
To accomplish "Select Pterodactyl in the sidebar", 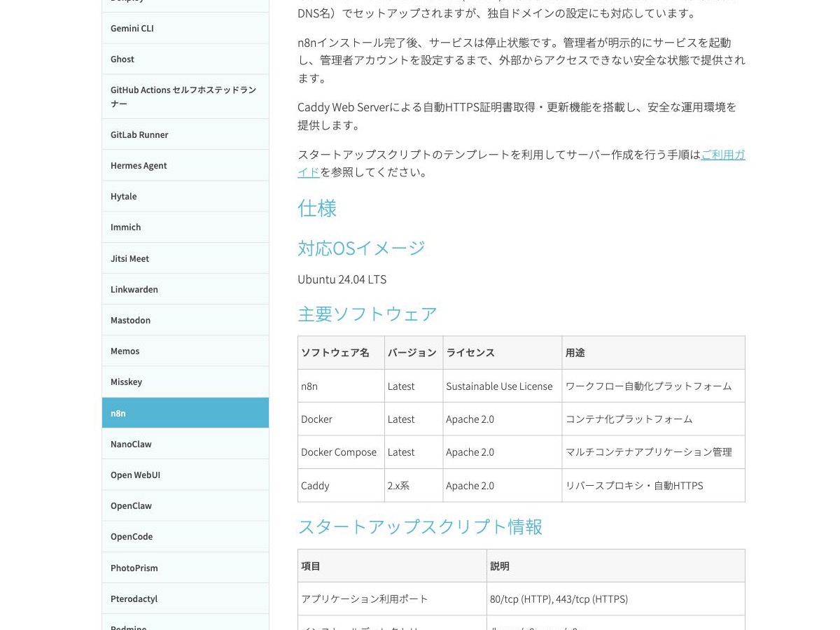I will [x=185, y=598].
